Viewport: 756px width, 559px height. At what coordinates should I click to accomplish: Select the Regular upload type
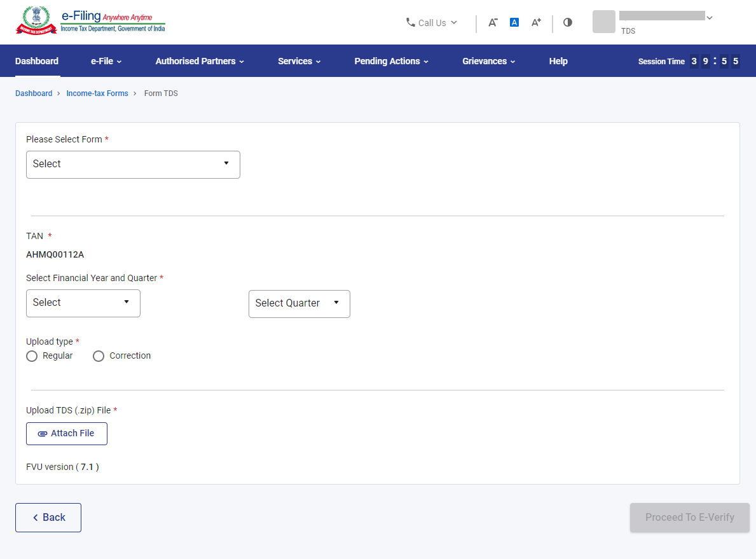pos(32,356)
